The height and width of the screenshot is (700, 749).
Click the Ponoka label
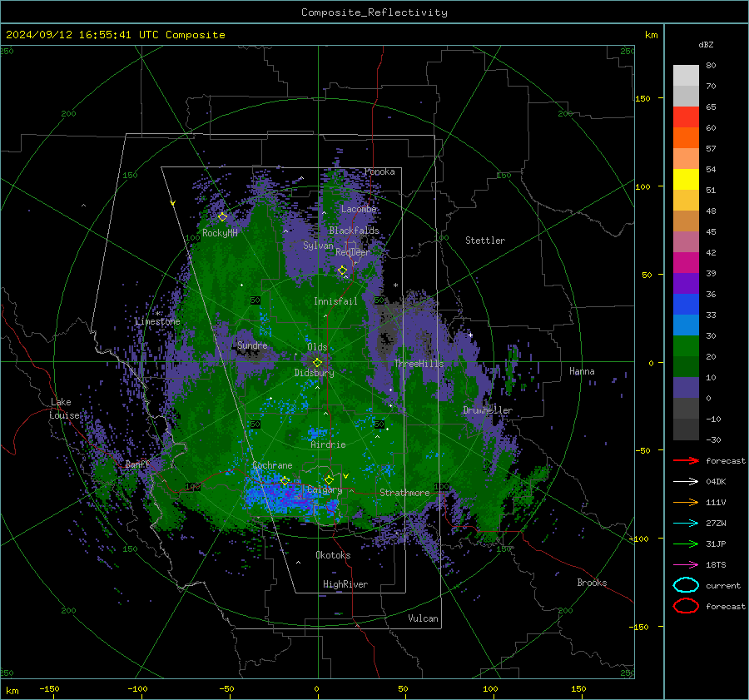(379, 171)
